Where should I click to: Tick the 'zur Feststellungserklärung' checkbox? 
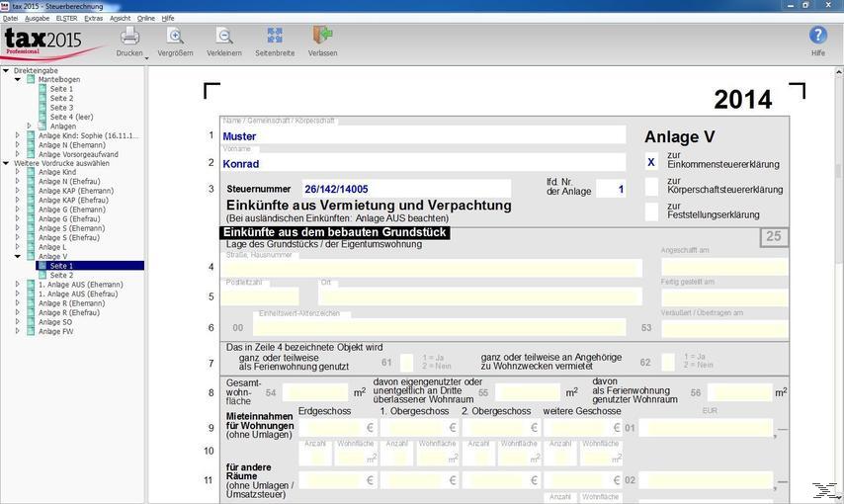pos(651,210)
